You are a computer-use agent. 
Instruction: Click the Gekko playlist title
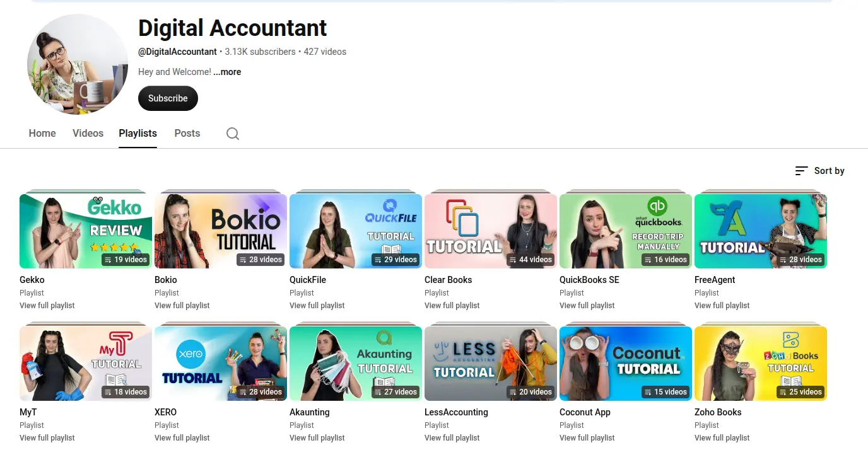point(32,280)
